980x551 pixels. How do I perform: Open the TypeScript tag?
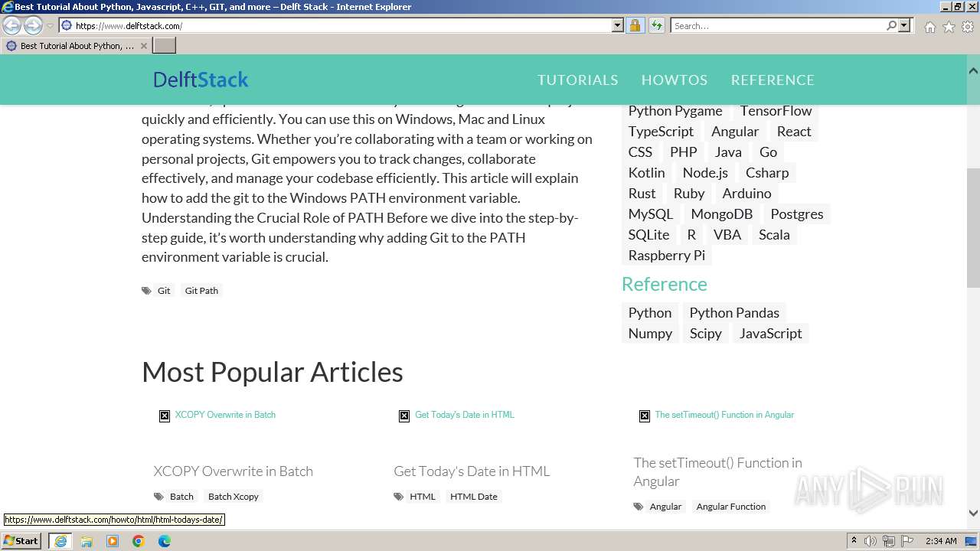661,132
